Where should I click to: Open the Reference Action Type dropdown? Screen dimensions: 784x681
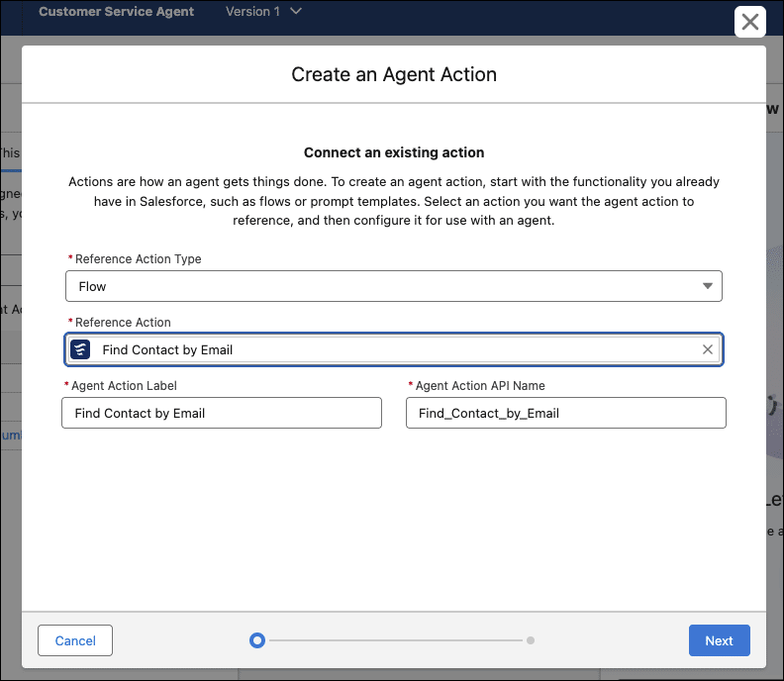point(393,286)
